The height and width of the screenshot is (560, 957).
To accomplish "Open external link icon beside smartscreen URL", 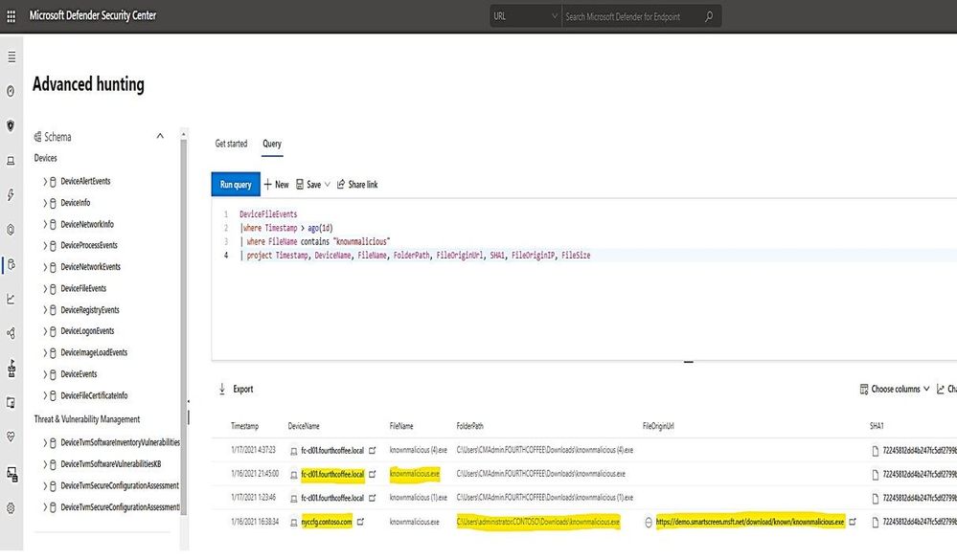I will pyautogui.click(x=853, y=522).
